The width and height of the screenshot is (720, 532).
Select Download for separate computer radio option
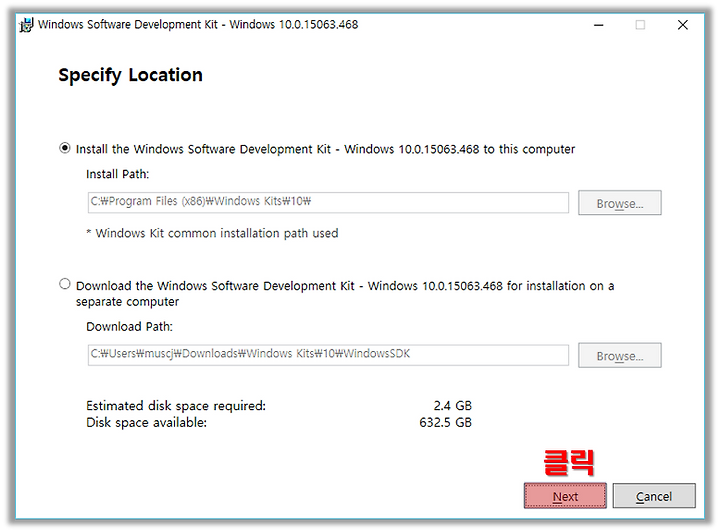click(65, 284)
